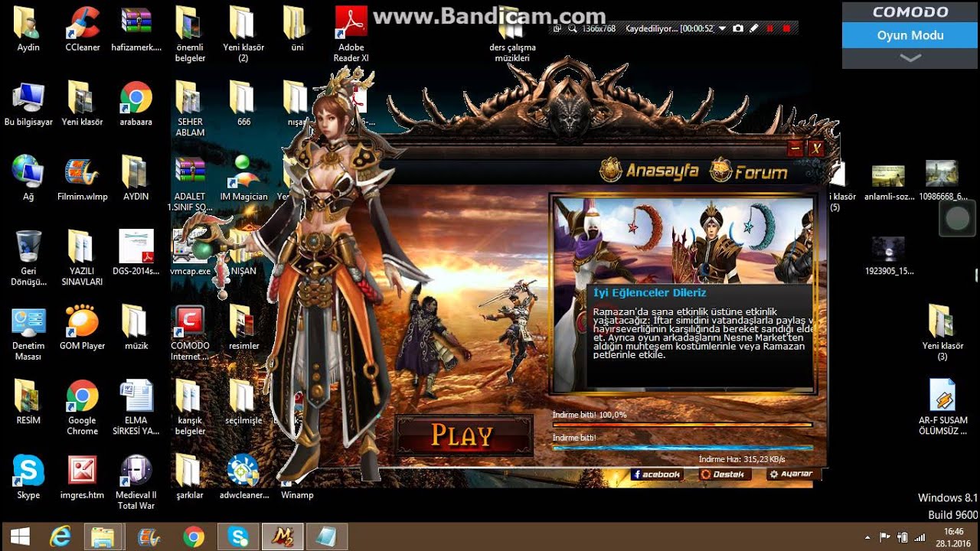Image resolution: width=980 pixels, height=551 pixels.
Task: Select the DGS-2014s PDF icon
Action: point(136,253)
